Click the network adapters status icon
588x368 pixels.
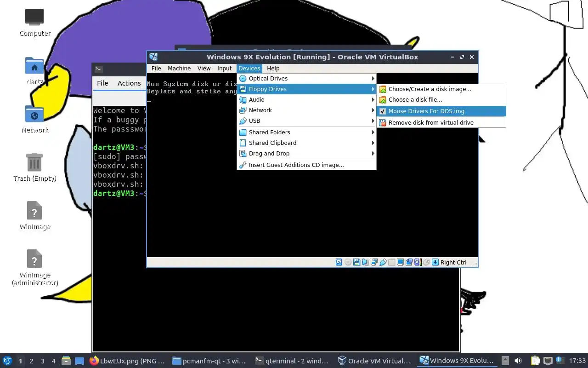point(374,262)
